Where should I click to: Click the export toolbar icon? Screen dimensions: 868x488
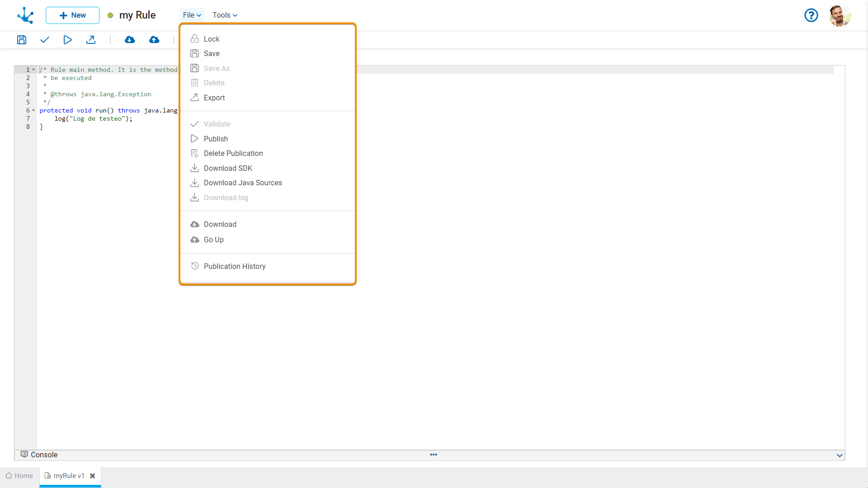click(x=91, y=40)
